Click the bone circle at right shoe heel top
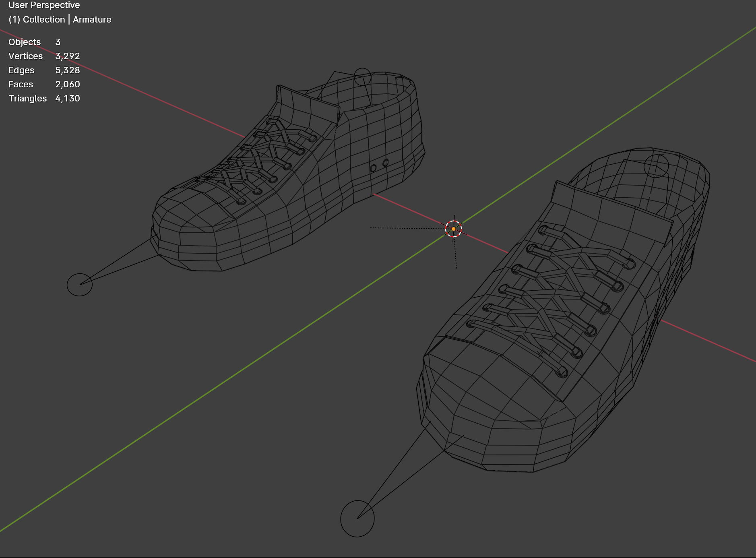The image size is (756, 558). tap(656, 166)
